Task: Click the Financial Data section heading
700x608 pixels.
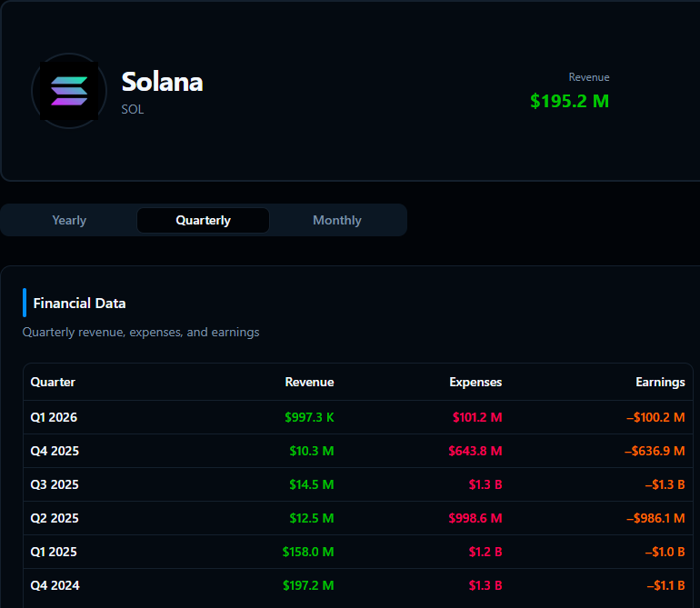Action: point(79,304)
